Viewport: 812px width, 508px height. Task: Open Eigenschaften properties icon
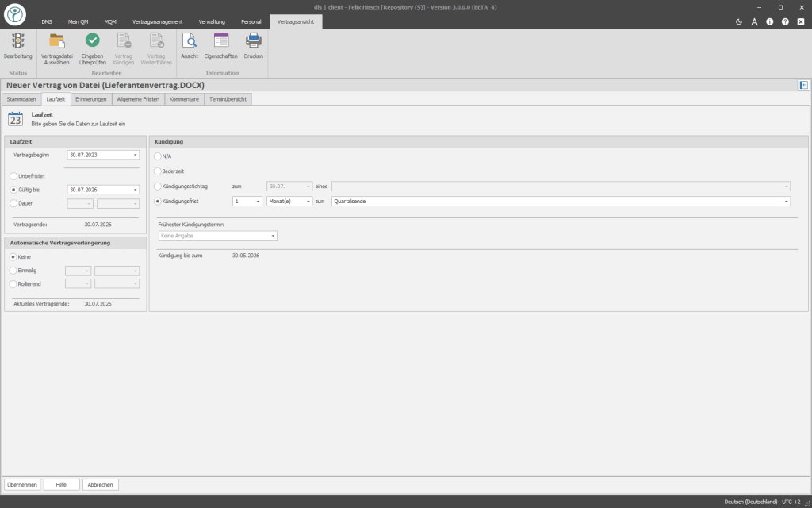pos(221,40)
